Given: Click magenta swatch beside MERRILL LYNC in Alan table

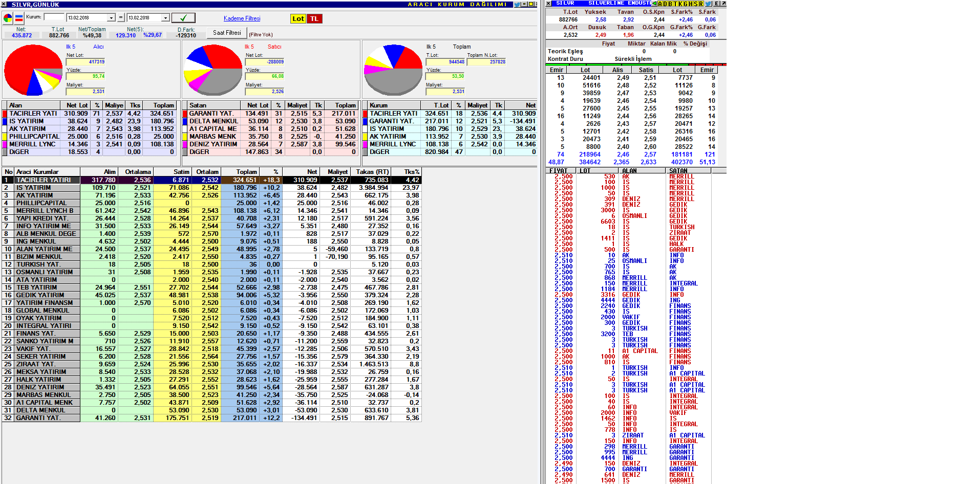Looking at the screenshot, I should [5, 144].
